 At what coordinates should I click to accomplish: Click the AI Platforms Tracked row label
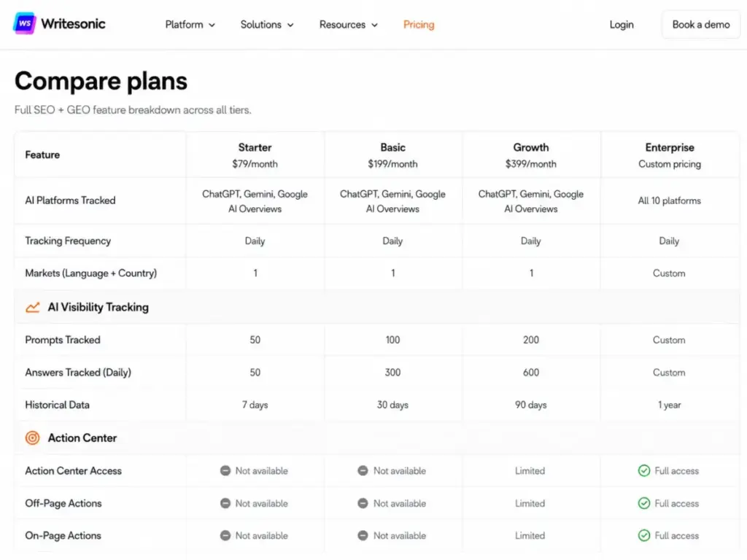coord(70,201)
